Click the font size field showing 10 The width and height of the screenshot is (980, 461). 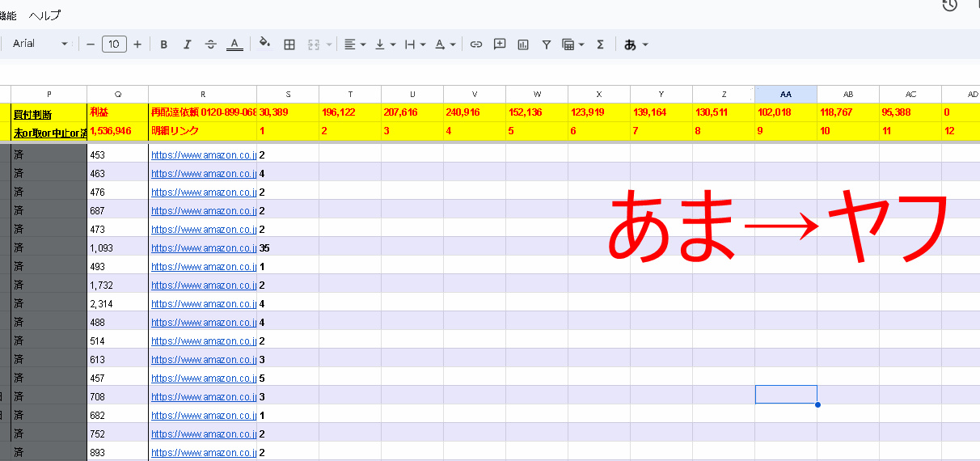114,44
